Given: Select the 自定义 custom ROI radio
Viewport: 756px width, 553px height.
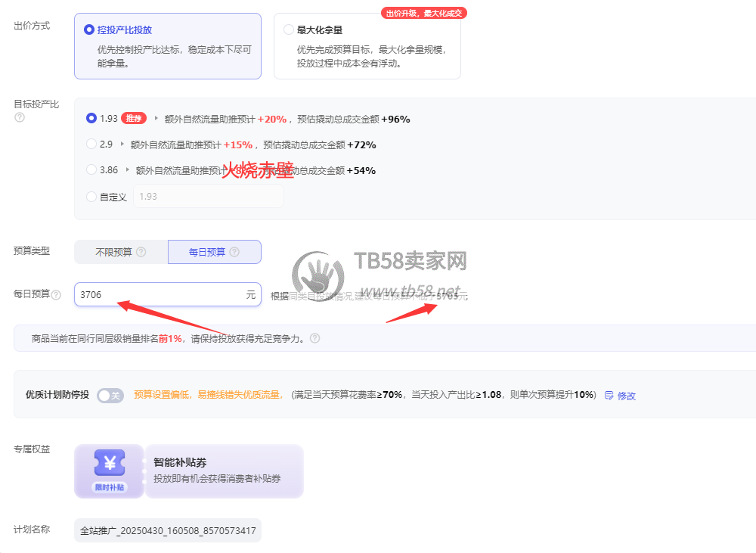Looking at the screenshot, I should [91, 197].
